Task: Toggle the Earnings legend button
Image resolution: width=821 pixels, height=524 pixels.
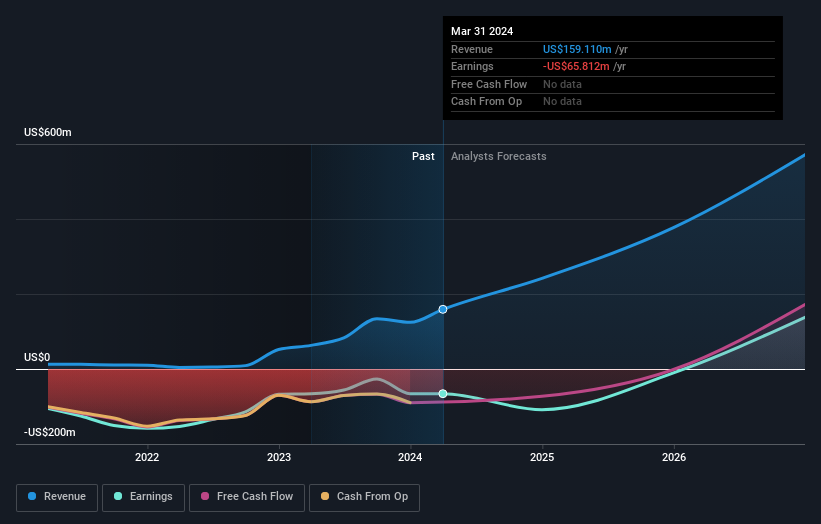Action: (x=143, y=497)
